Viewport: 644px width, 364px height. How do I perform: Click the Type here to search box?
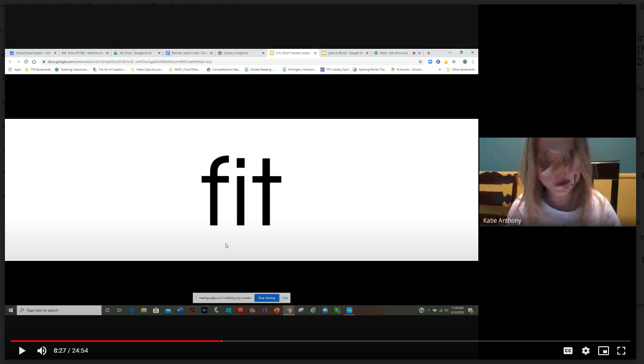tap(59, 310)
